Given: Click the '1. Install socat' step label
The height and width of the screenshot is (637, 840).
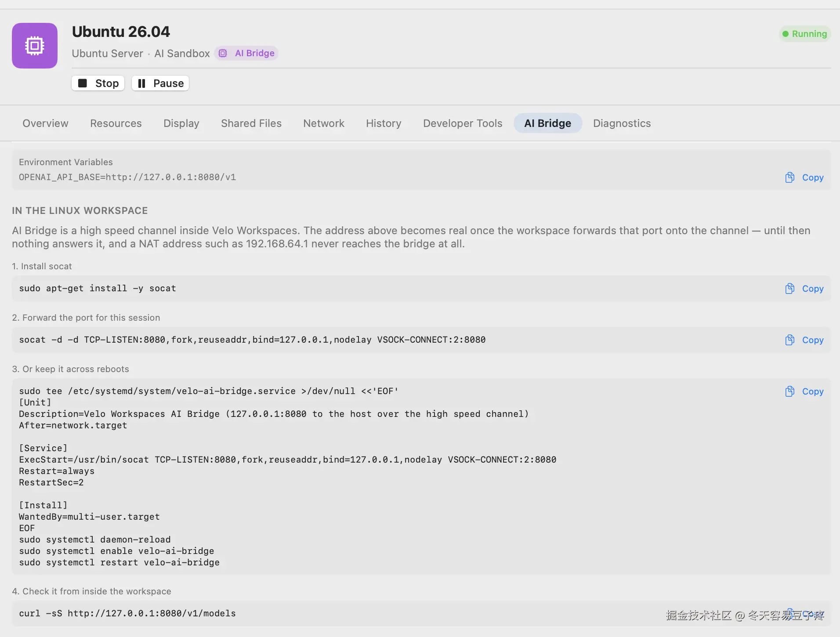Looking at the screenshot, I should pyautogui.click(x=42, y=266).
